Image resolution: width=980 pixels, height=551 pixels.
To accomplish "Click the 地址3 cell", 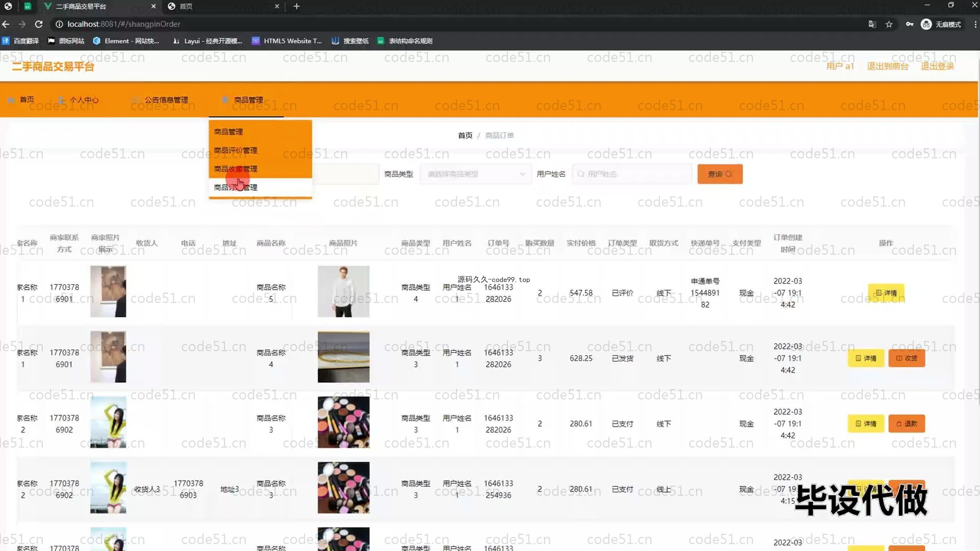I will (230, 489).
